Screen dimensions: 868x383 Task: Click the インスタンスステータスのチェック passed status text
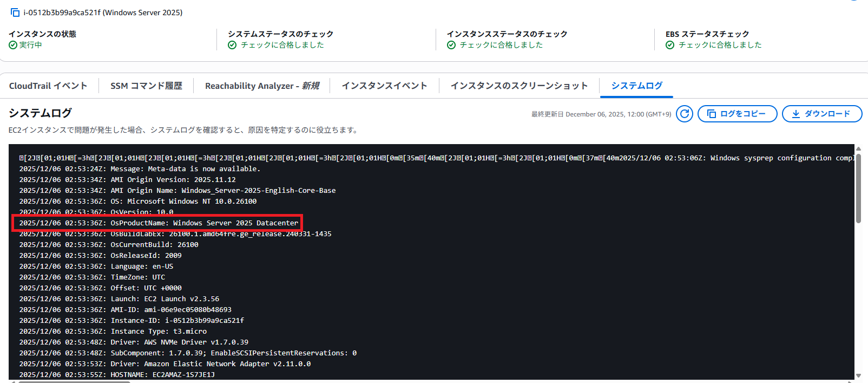tap(501, 45)
